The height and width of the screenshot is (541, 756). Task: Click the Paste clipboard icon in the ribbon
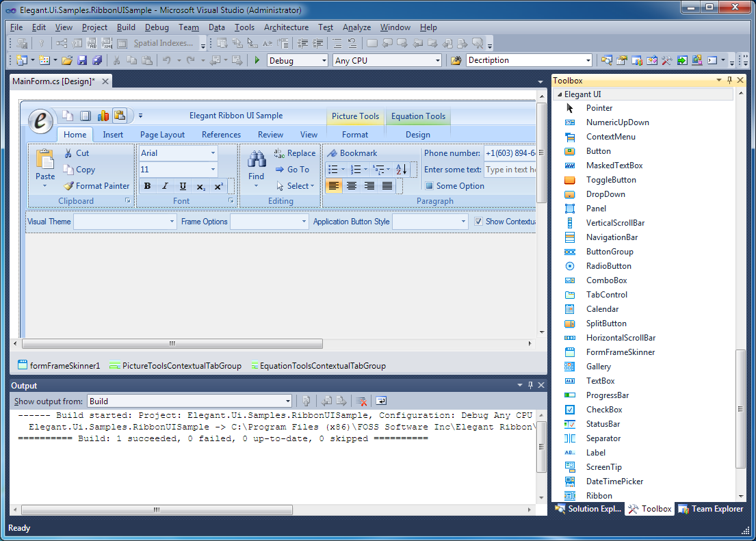pyautogui.click(x=45, y=159)
